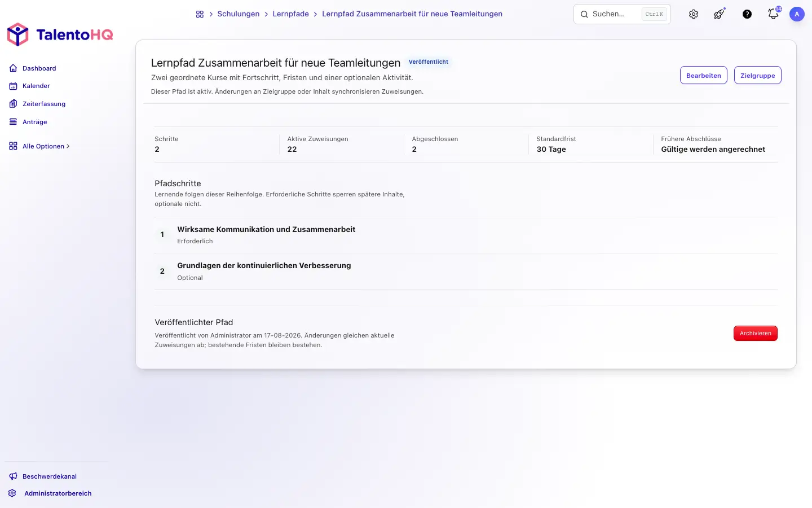Click the Bearbeiten button
The width and height of the screenshot is (812, 508).
click(x=704, y=76)
